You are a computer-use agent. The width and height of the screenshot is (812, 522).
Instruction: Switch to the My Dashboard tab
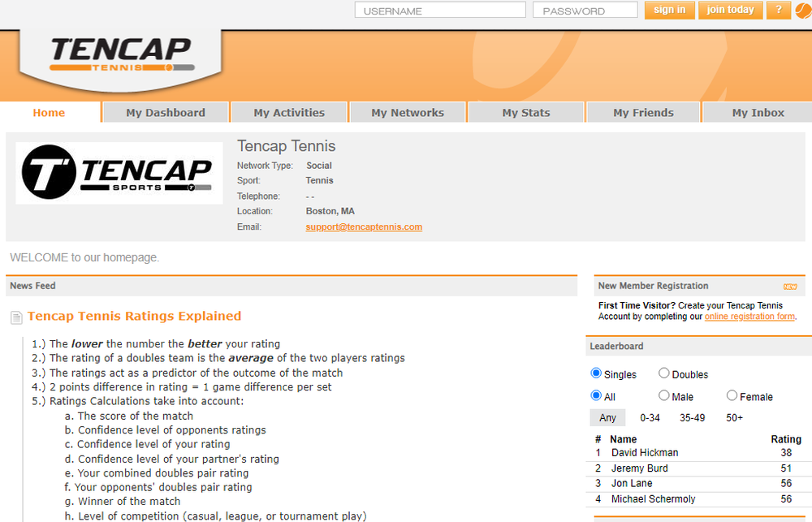click(x=165, y=112)
